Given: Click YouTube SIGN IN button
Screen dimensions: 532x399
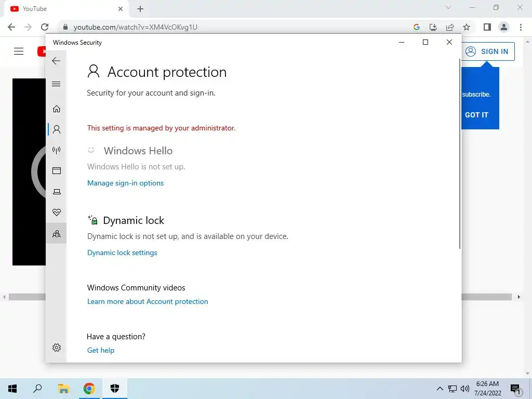Looking at the screenshot, I should coord(488,51).
